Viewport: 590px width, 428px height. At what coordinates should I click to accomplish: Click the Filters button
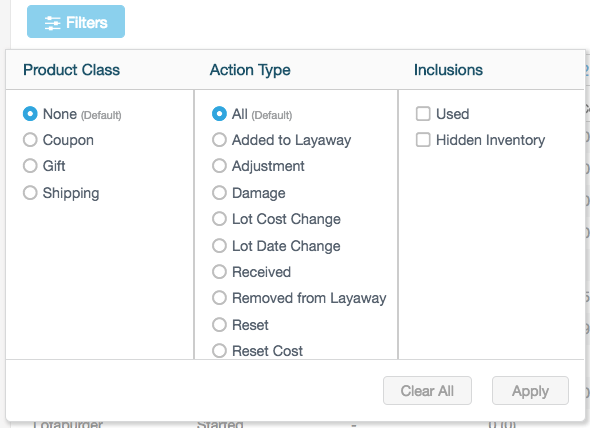pyautogui.click(x=76, y=21)
